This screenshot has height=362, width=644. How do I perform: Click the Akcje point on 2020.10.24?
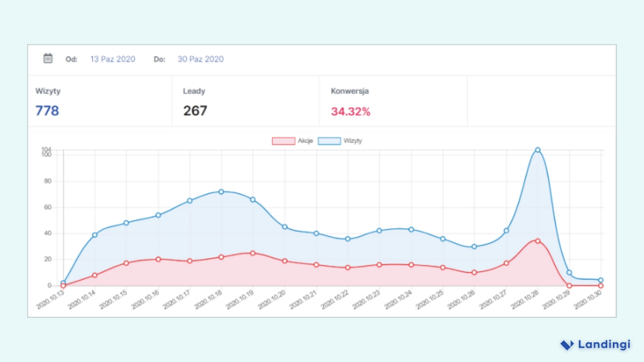411,264
